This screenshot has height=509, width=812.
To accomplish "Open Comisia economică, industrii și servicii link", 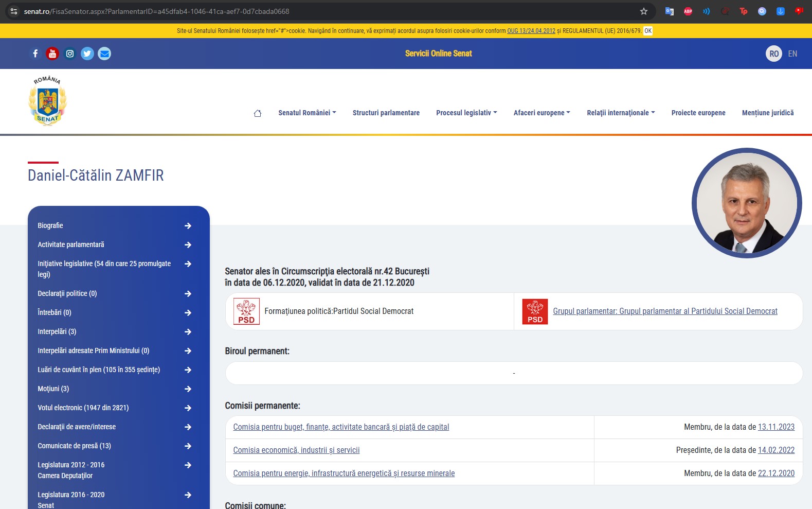I will point(296,450).
